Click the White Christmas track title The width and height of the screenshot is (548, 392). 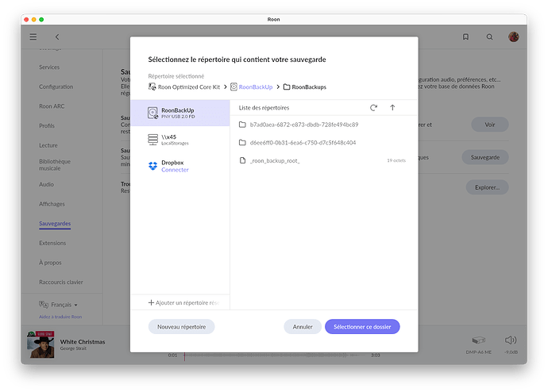point(83,342)
